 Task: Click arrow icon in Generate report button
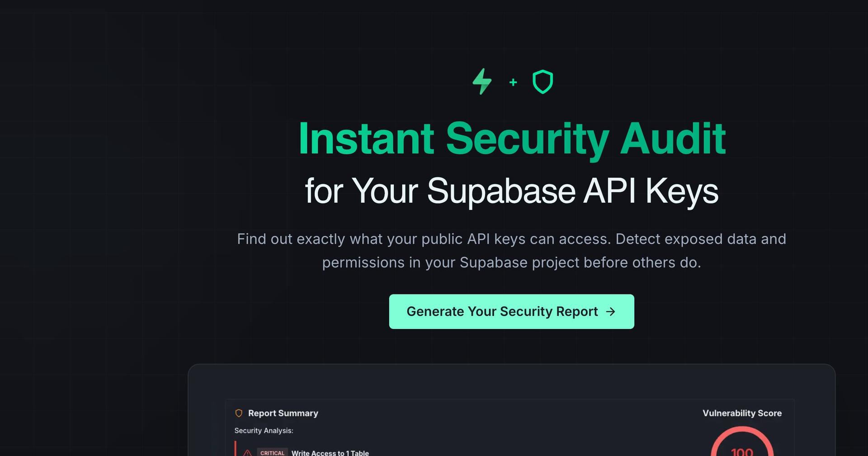[611, 312]
